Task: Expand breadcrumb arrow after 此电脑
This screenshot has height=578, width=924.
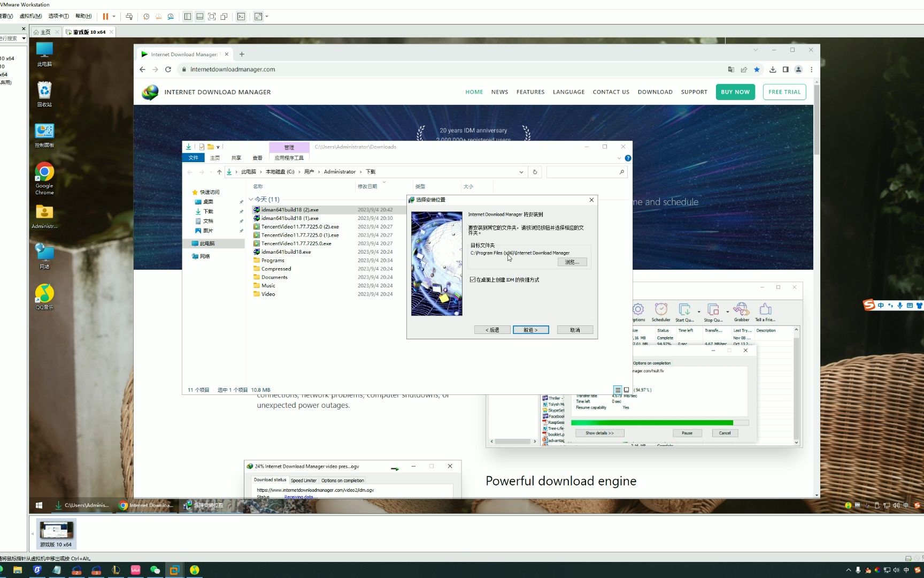Action: (x=261, y=172)
